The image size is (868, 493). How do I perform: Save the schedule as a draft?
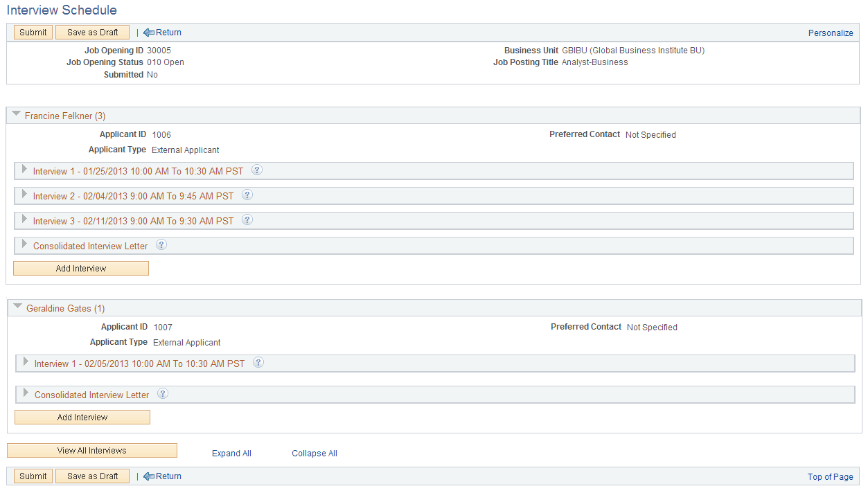click(92, 32)
